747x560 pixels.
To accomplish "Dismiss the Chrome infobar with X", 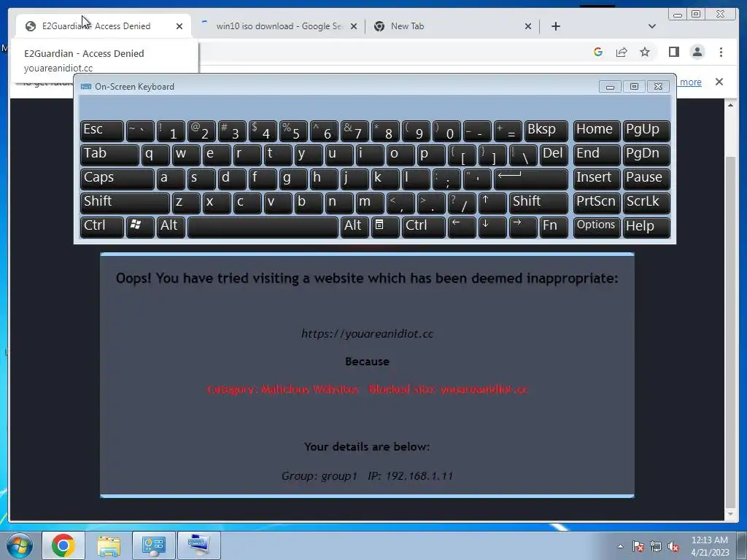I will click(x=719, y=82).
